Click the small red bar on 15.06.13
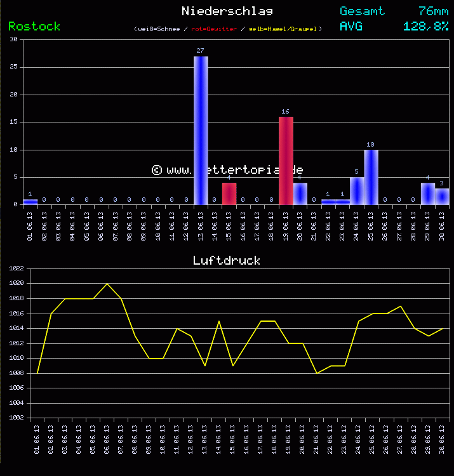Viewport: 454px width, 476px height. tap(229, 194)
